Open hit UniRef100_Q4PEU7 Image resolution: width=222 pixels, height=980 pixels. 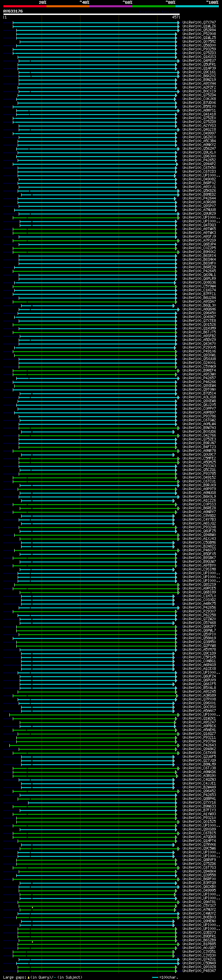pos(199,60)
